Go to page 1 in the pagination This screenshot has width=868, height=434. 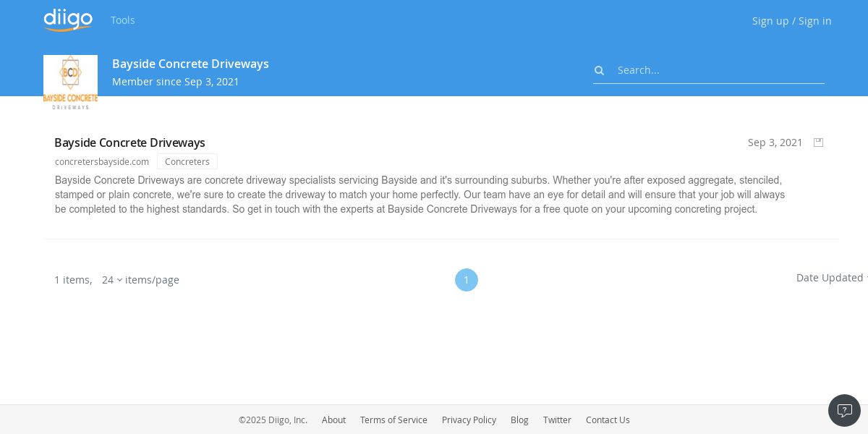click(x=467, y=280)
